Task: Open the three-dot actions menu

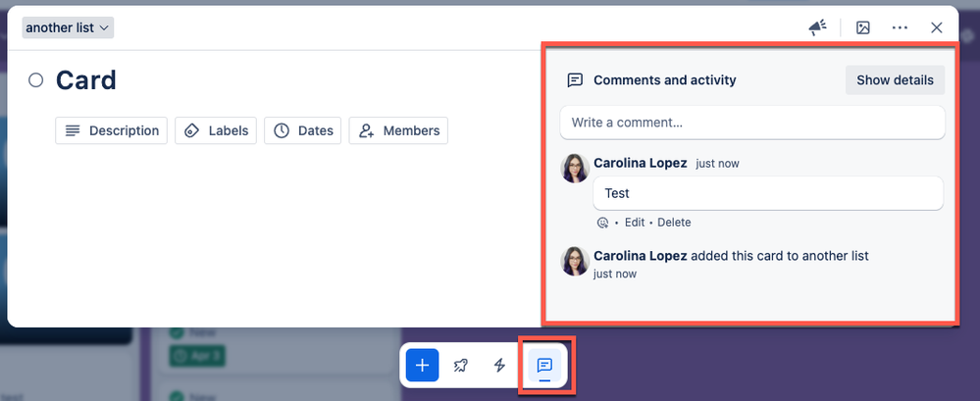Action: (x=900, y=27)
